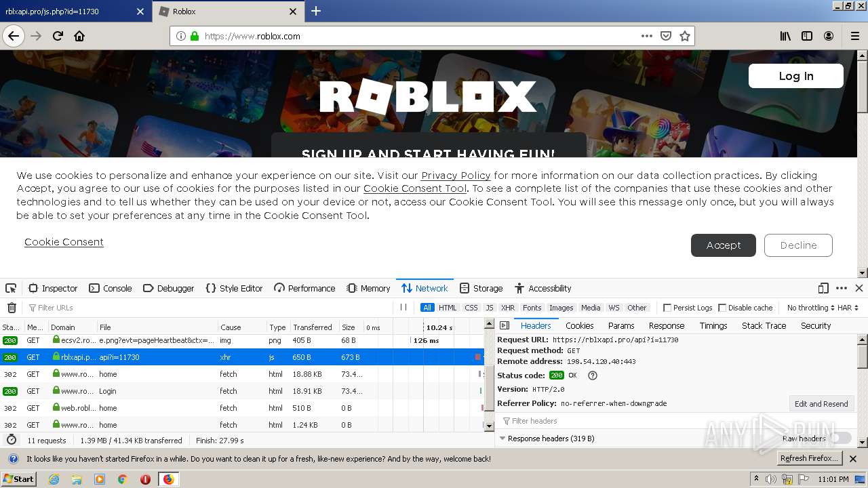Filter requests by CSS
The width and height of the screenshot is (868, 488).
471,308
